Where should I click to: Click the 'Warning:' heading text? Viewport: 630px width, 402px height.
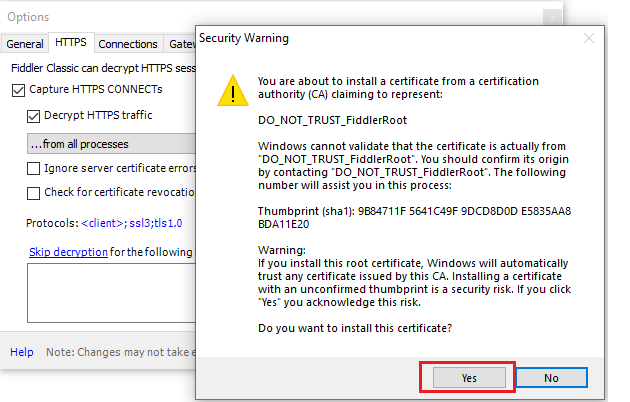click(x=282, y=250)
